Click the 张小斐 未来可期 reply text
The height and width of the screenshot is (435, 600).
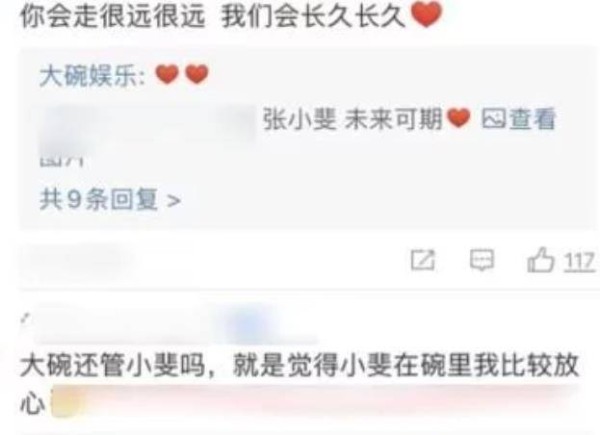point(352,119)
